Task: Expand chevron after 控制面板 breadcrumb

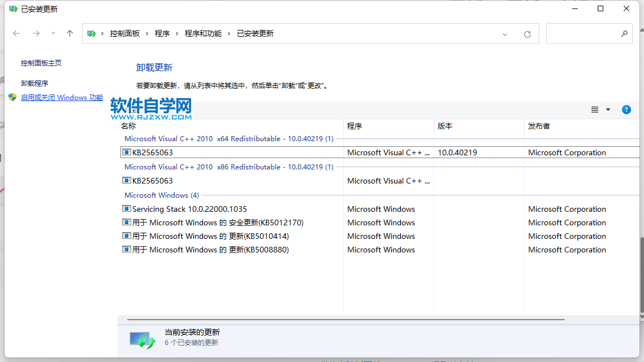Action: [147, 34]
